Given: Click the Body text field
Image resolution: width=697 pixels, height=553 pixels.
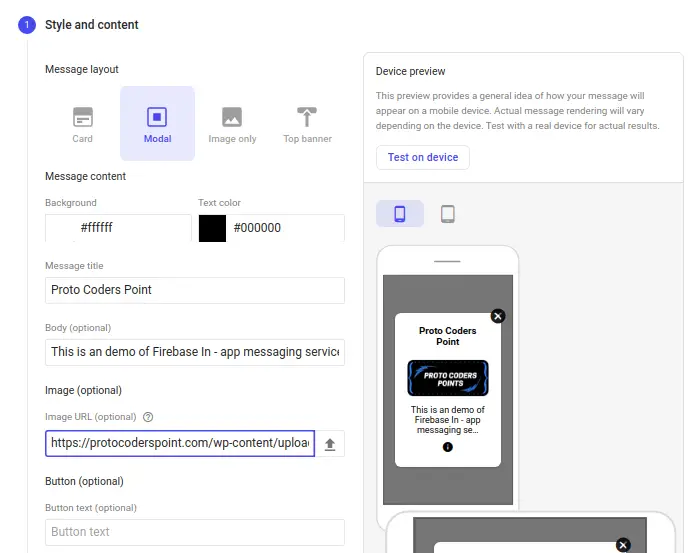Looking at the screenshot, I should click(x=195, y=353).
